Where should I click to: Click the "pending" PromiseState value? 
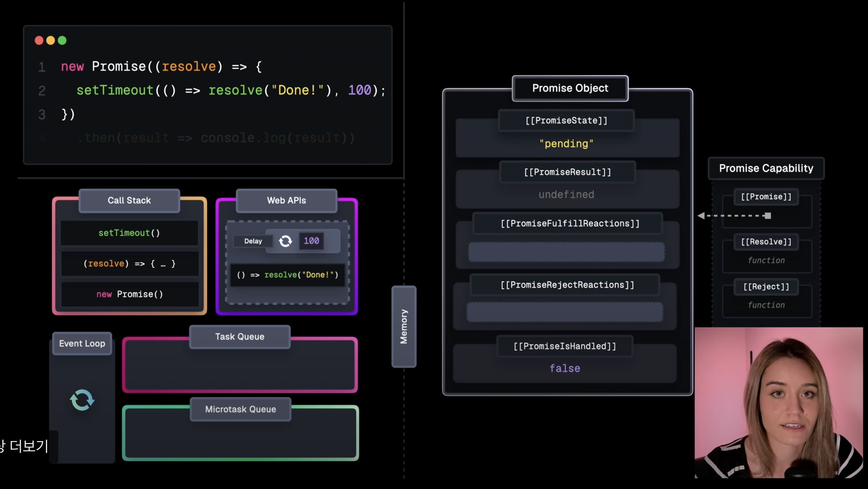[566, 143]
